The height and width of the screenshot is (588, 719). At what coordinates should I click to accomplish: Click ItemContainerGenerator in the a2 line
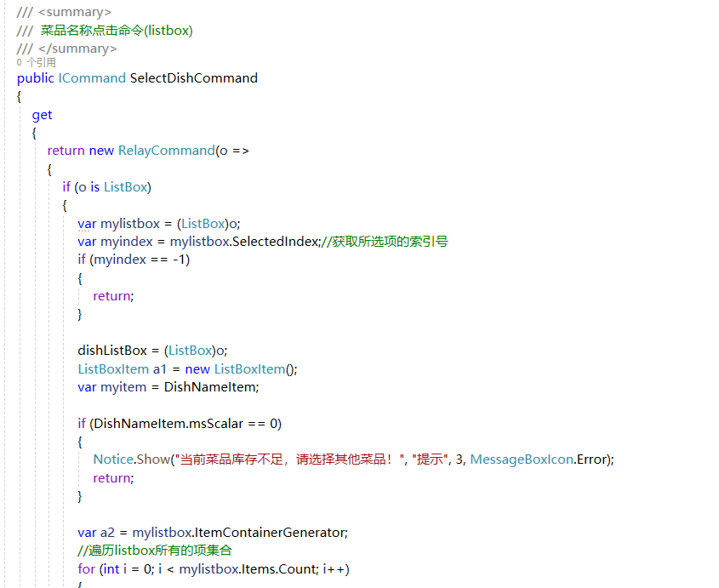[x=270, y=532]
